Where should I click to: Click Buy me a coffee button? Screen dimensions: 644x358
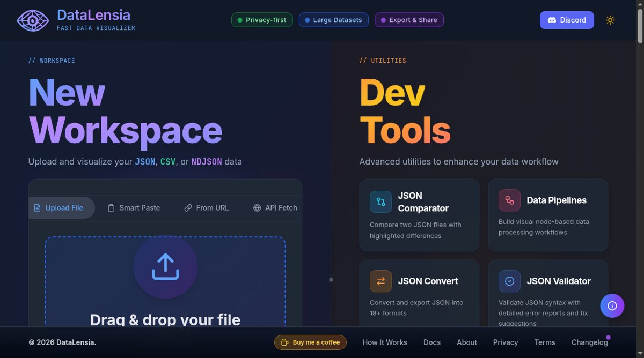pos(310,342)
